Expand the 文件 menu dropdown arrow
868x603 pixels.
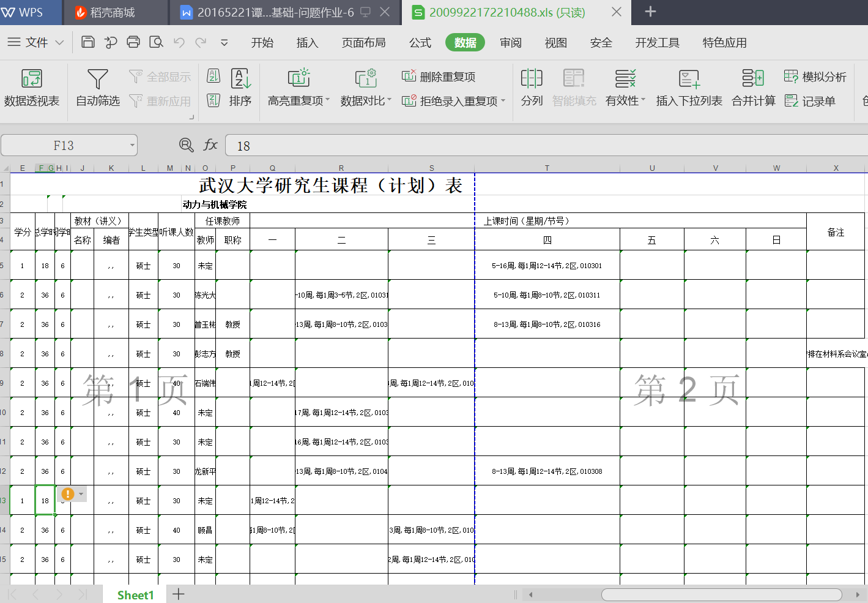coord(59,42)
